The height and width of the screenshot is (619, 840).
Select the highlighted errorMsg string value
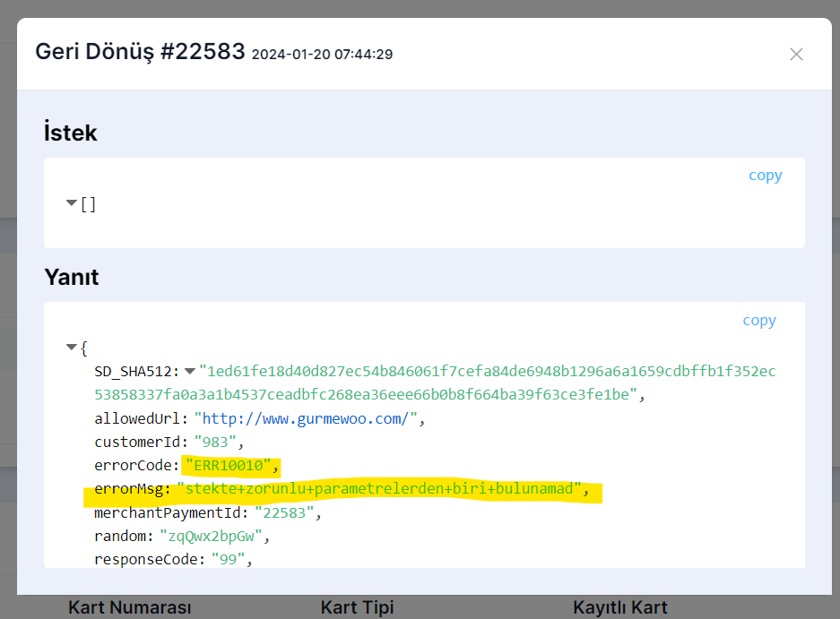(x=383, y=490)
